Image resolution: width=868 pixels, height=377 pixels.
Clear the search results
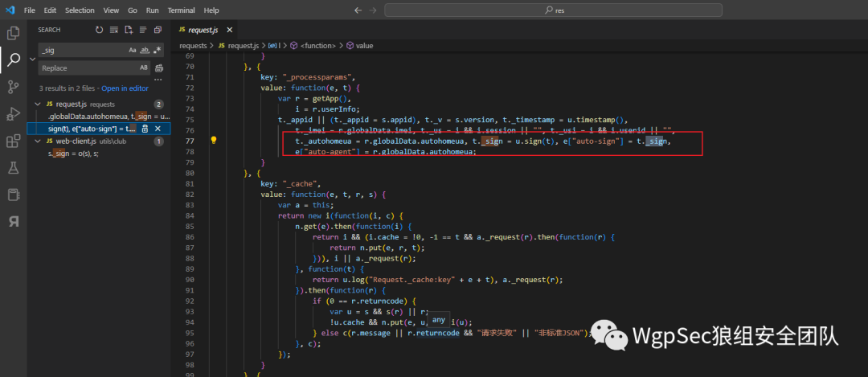coord(114,30)
